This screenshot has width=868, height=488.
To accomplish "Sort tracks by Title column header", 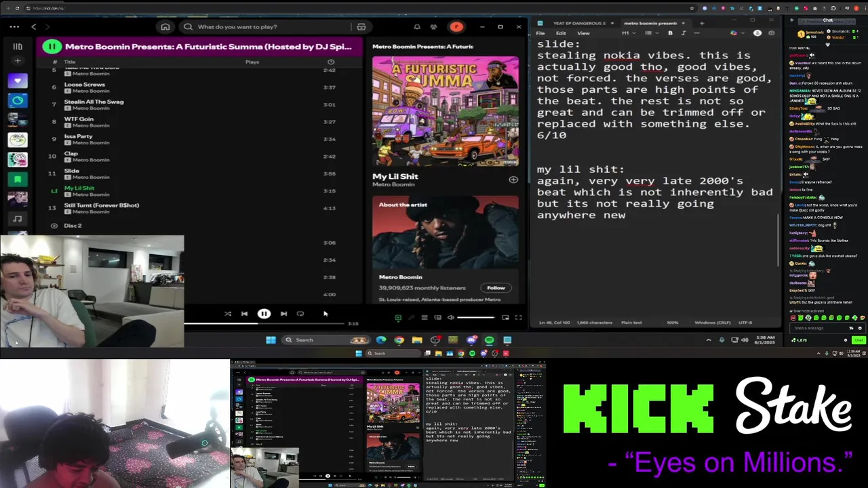I will (70, 62).
